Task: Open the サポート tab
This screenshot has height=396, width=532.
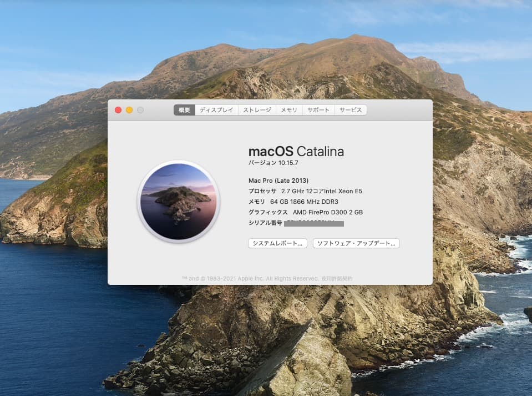Action: point(318,110)
